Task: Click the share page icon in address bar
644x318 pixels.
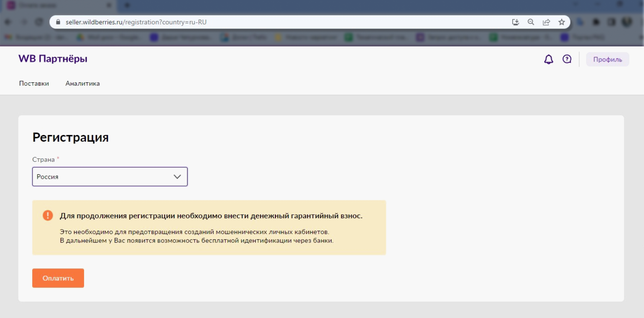Action: pos(546,22)
